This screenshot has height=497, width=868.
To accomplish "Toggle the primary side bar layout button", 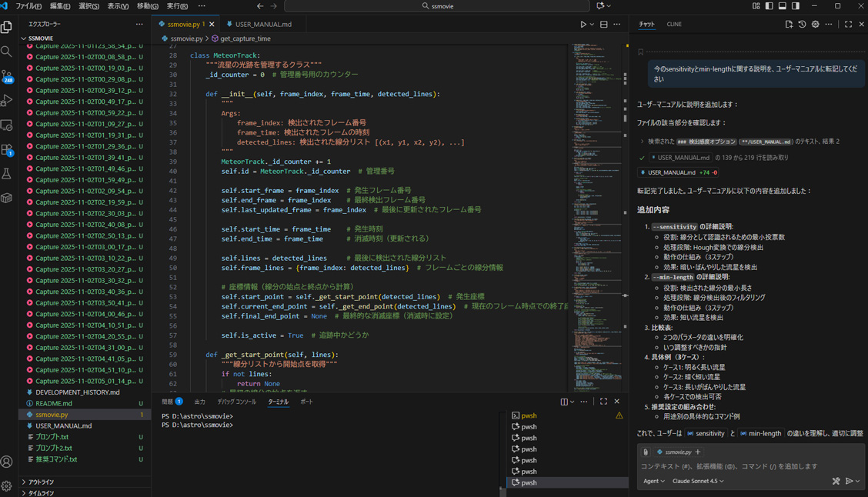I will [769, 6].
